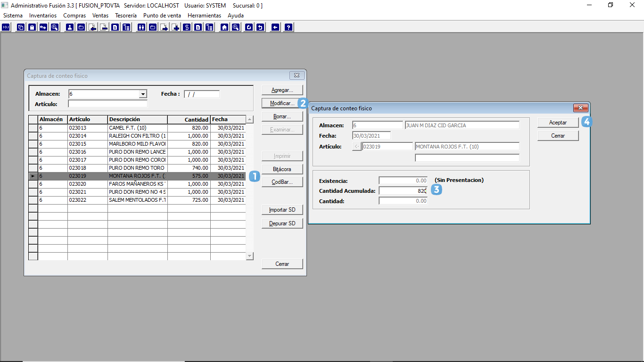Click the Fecha filter input field
This screenshot has width=644, height=362.
202,94
